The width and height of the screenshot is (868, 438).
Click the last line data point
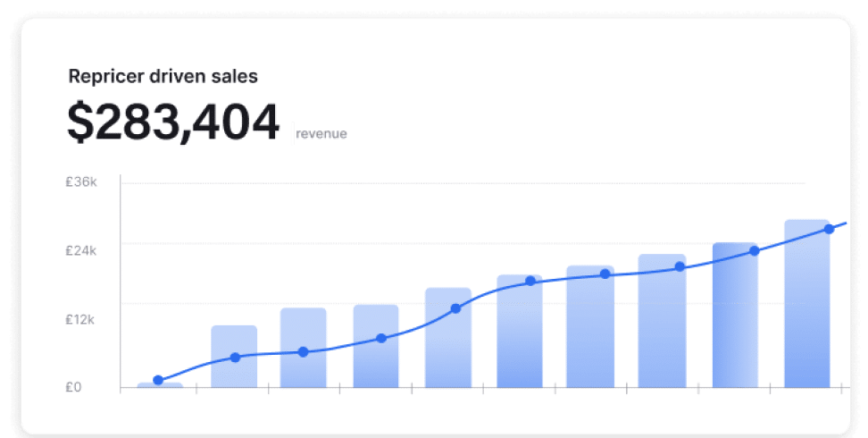[829, 229]
